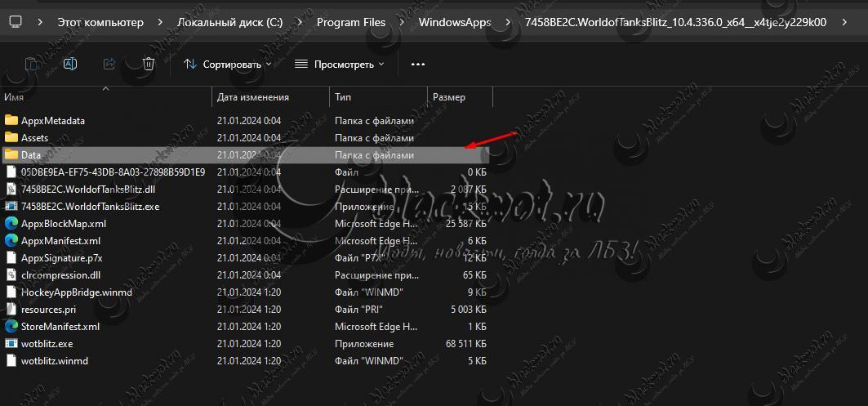Viewport: 868px width, 406px height.
Task: Click the 25 587 КБ size value
Action: tap(465, 224)
